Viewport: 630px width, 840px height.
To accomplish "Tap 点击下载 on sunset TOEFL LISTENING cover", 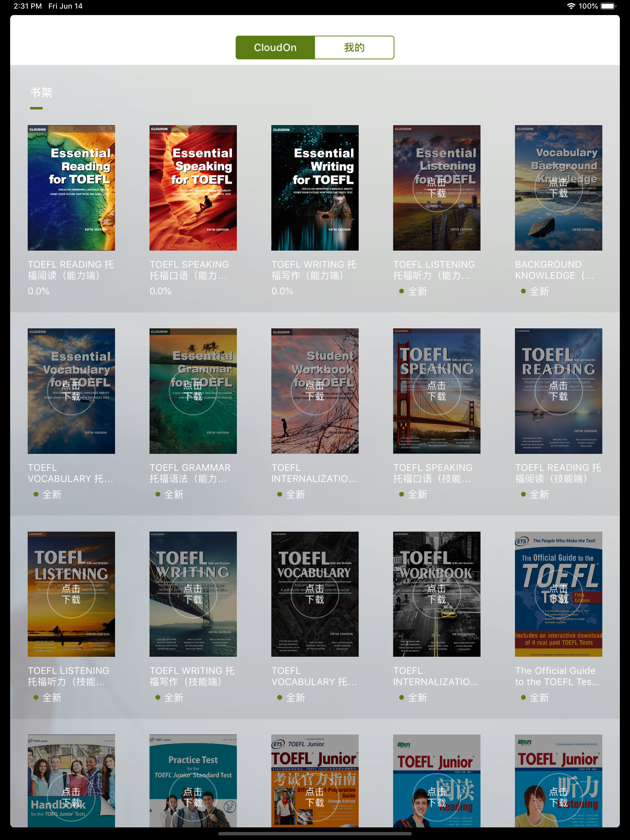I will click(71, 594).
